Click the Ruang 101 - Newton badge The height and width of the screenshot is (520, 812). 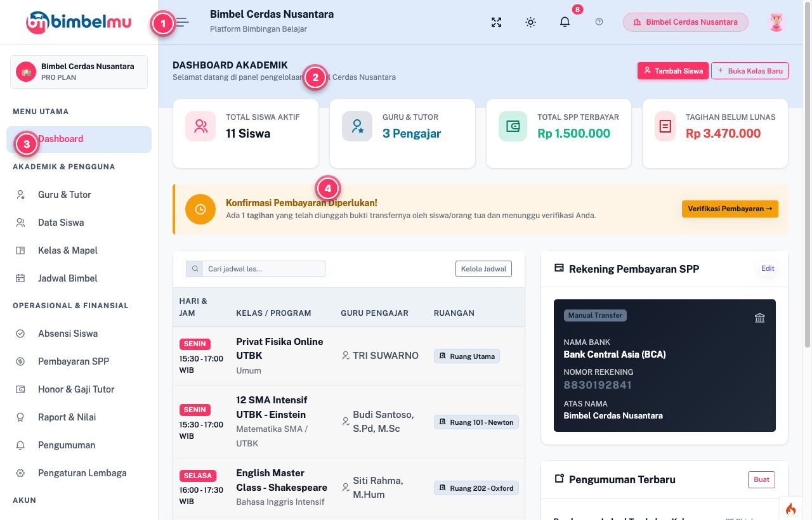(x=476, y=422)
